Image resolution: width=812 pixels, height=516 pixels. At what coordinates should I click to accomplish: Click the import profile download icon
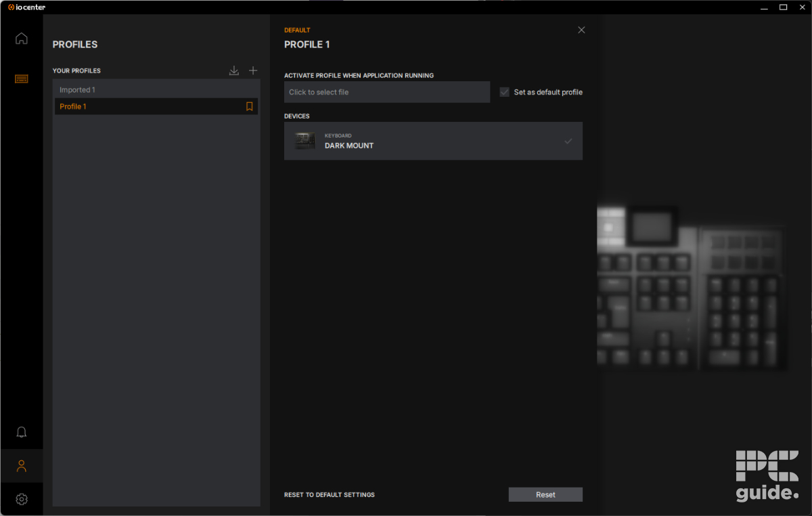[234, 70]
